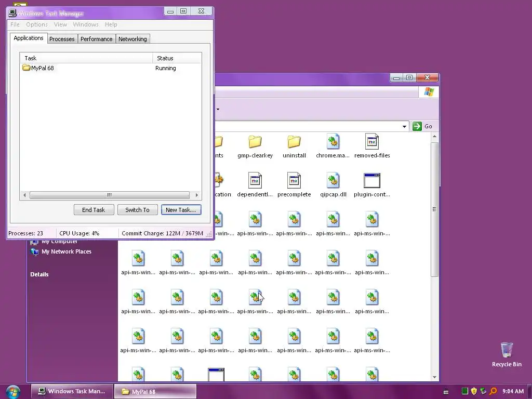Select the MyPal 68 folder icon in task list

coord(26,68)
